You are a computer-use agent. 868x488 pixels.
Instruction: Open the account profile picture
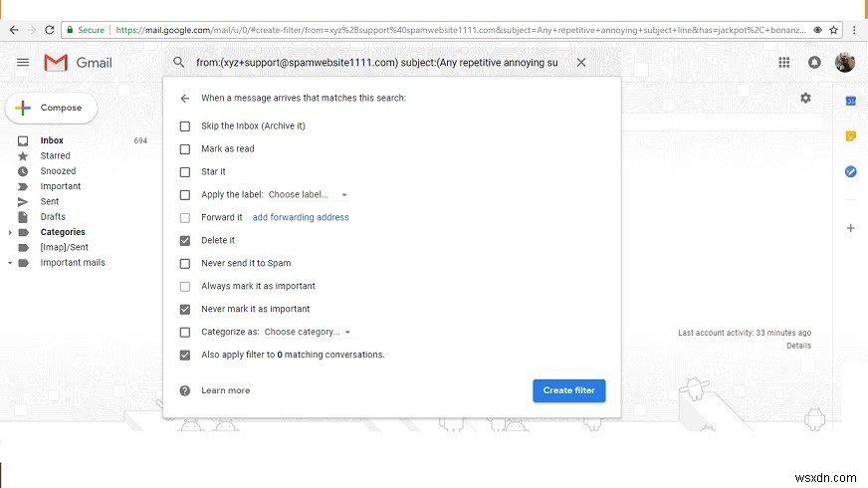845,63
